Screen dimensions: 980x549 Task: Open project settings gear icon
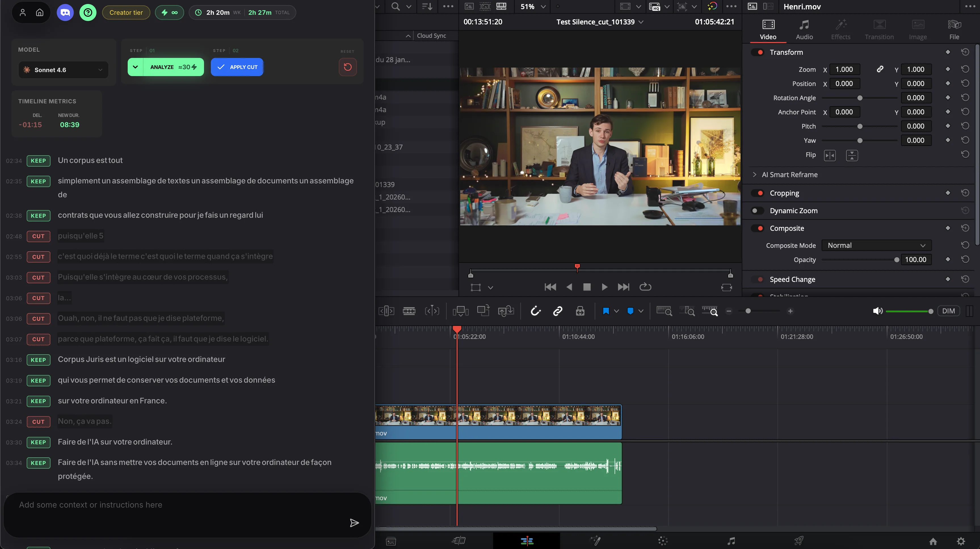point(961,541)
